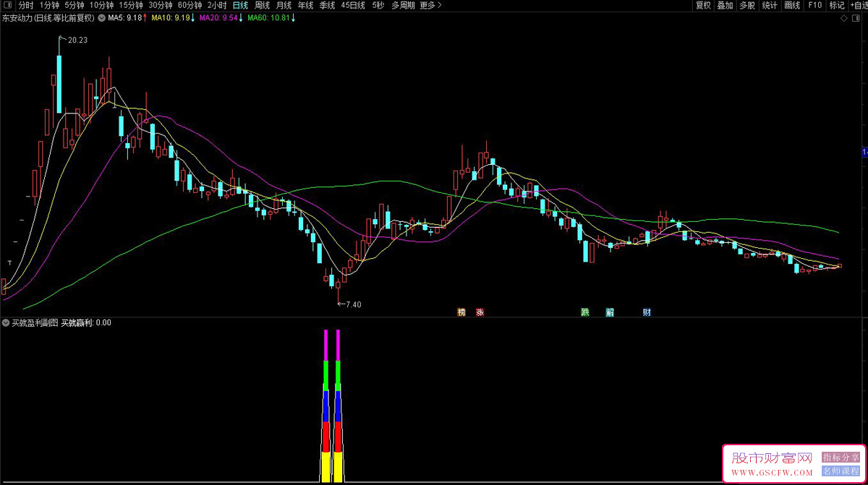Image resolution: width=868 pixels, height=485 pixels.
Task: Click the 跌 info marker
Action: coord(584,313)
